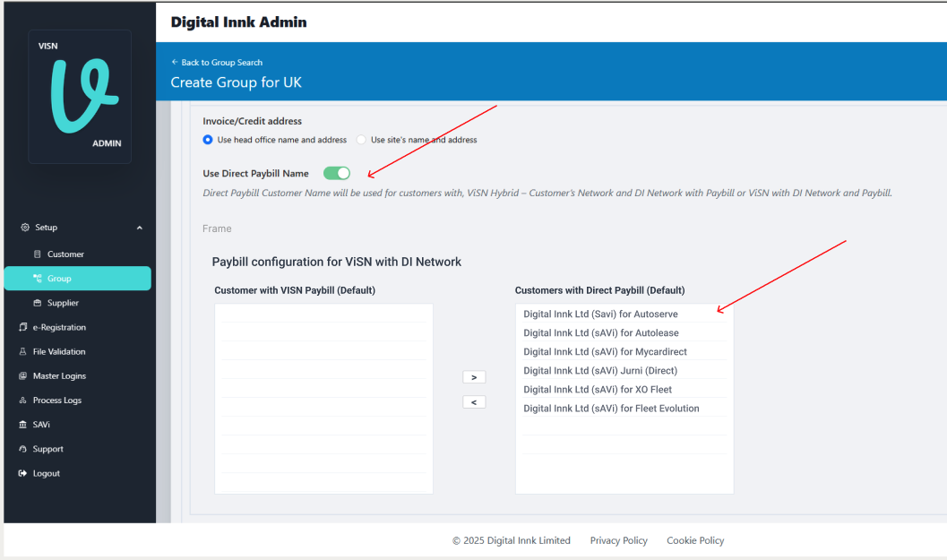Select 'Digital Innk Ltd (Savi) for Autoserve'
The image size is (947, 560).
(624, 314)
